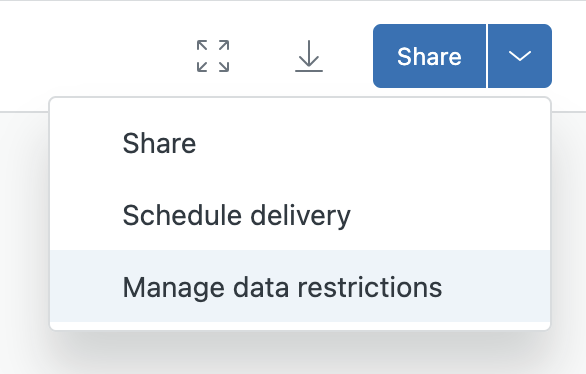Image resolution: width=586 pixels, height=374 pixels.
Task: Collapse the Share dropdown chevron
Action: [x=520, y=56]
